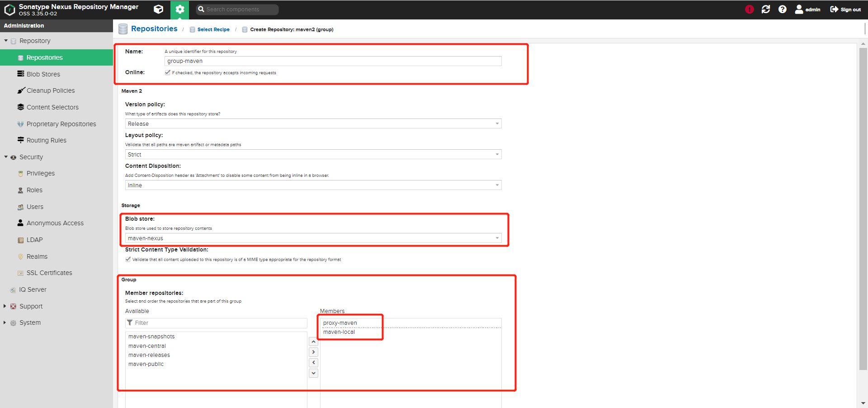Open the Blob store dropdown
The width and height of the screenshot is (868, 408).
click(313, 238)
